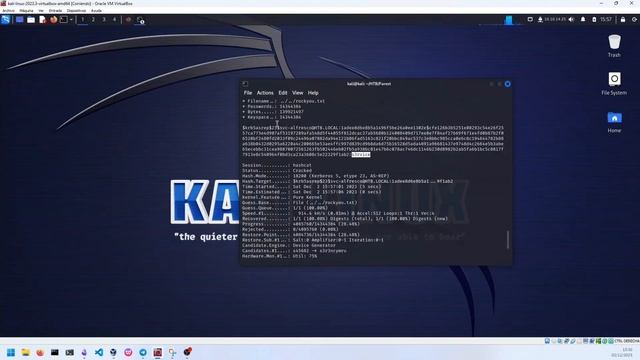Open the Kali applications menu icon
The width and height of the screenshot is (640, 360).
pyautogui.click(x=5, y=20)
